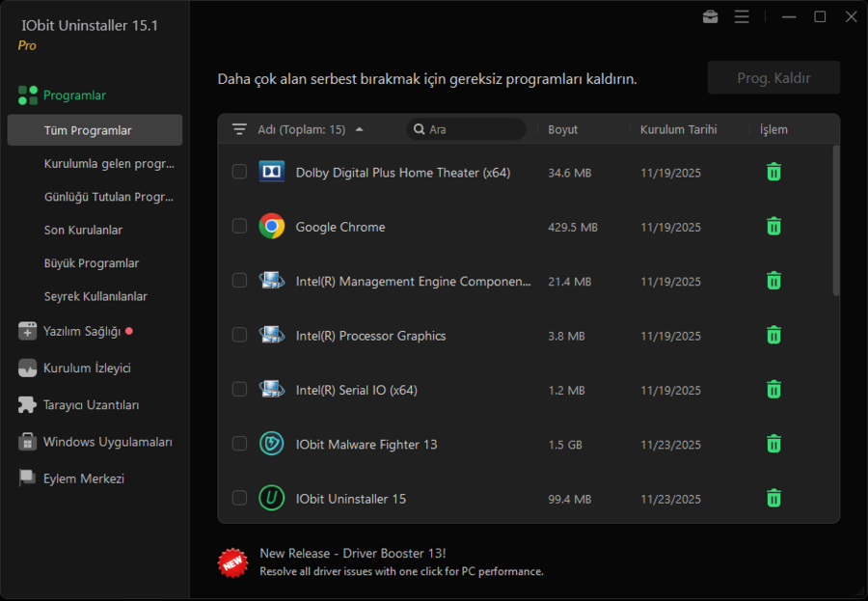Click the Prog. Kaldır button
The image size is (868, 601).
pyautogui.click(x=773, y=77)
